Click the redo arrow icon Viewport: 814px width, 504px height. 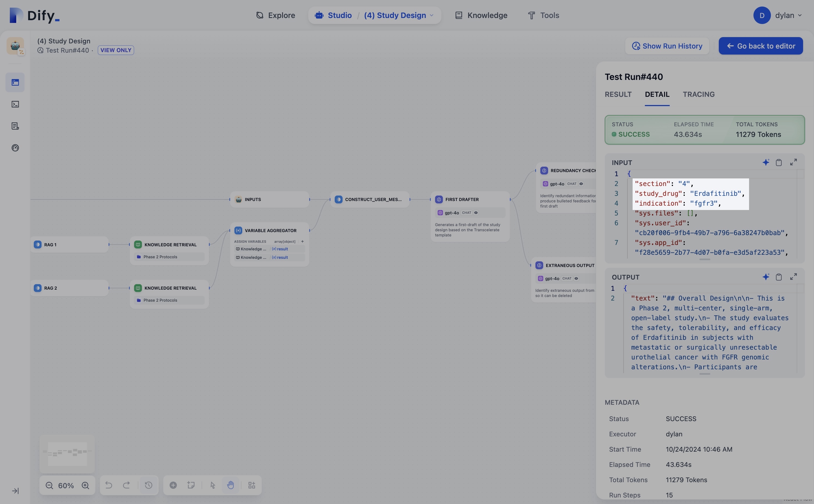point(126,485)
